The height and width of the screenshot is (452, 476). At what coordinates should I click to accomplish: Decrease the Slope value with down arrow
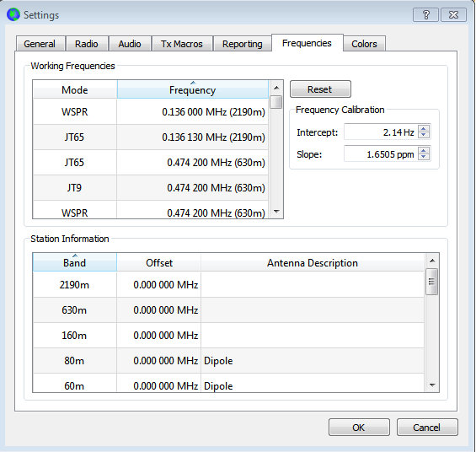click(x=424, y=157)
